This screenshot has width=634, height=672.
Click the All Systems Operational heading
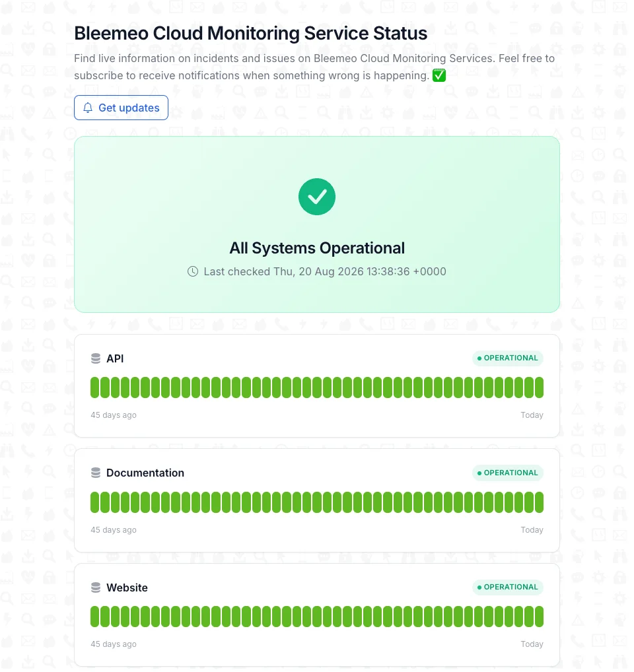tap(318, 249)
